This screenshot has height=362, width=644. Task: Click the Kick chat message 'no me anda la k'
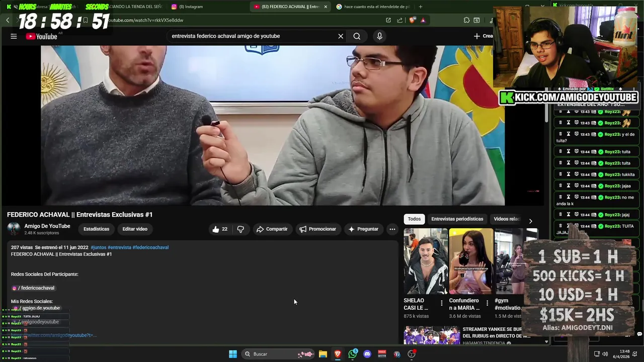tap(596, 200)
